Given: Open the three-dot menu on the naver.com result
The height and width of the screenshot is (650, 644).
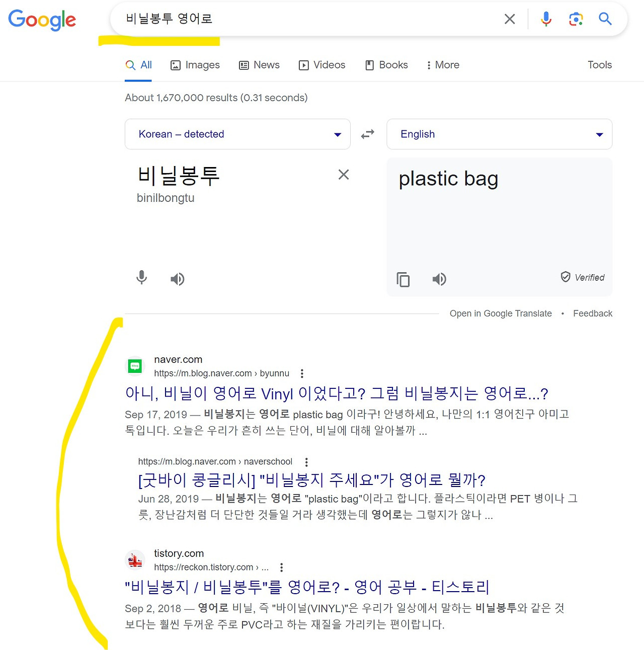Looking at the screenshot, I should (302, 373).
